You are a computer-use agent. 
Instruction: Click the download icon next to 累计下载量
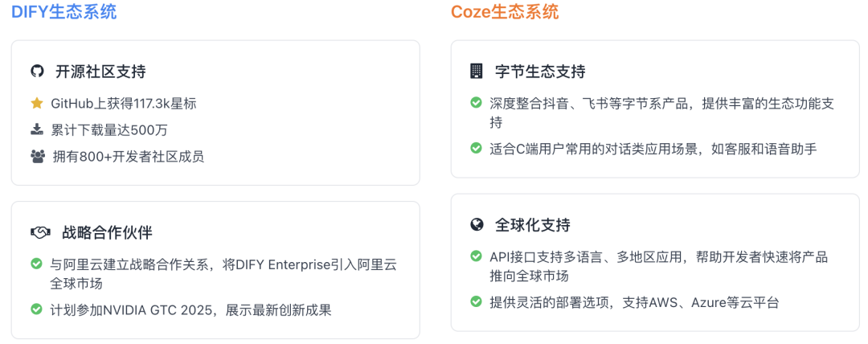(x=37, y=129)
